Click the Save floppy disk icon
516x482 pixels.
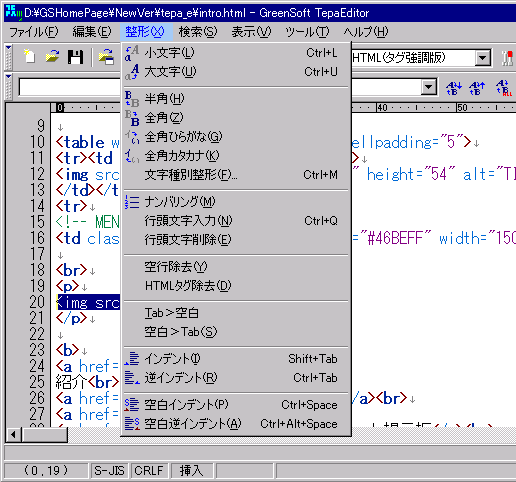click(x=75, y=57)
